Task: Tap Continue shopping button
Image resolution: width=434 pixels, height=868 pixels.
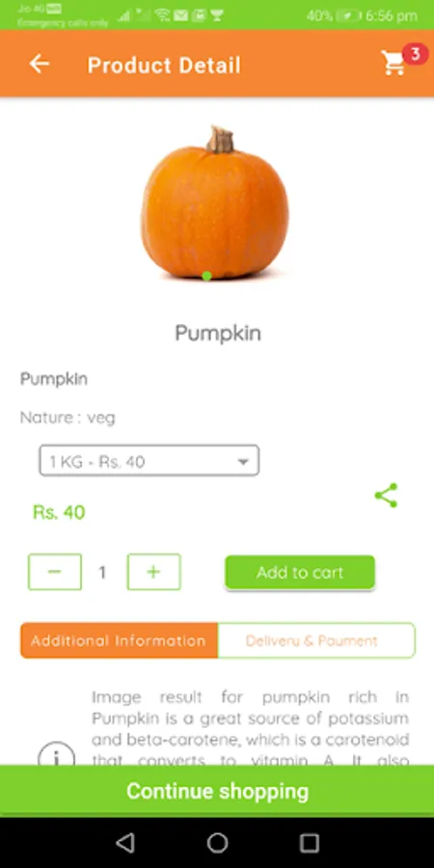Action: tap(217, 791)
